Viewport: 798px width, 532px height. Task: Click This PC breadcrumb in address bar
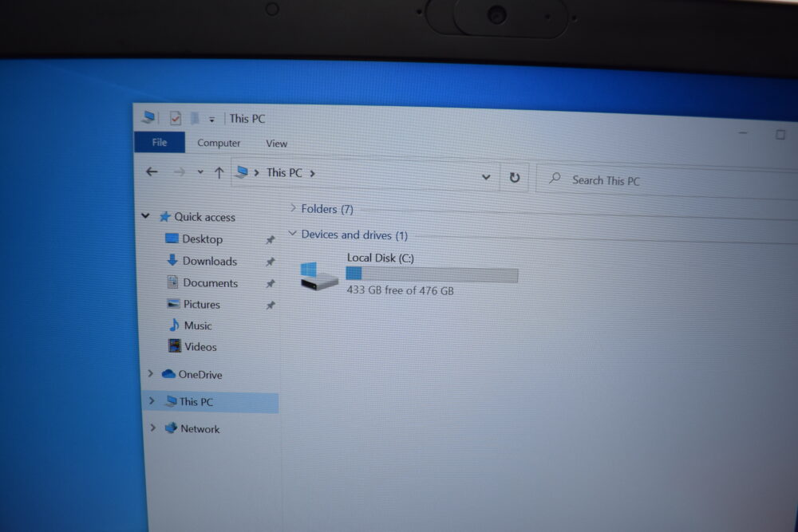click(284, 173)
